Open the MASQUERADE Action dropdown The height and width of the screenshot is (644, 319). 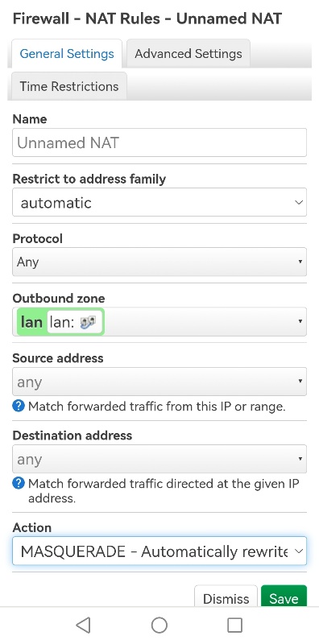point(159,551)
